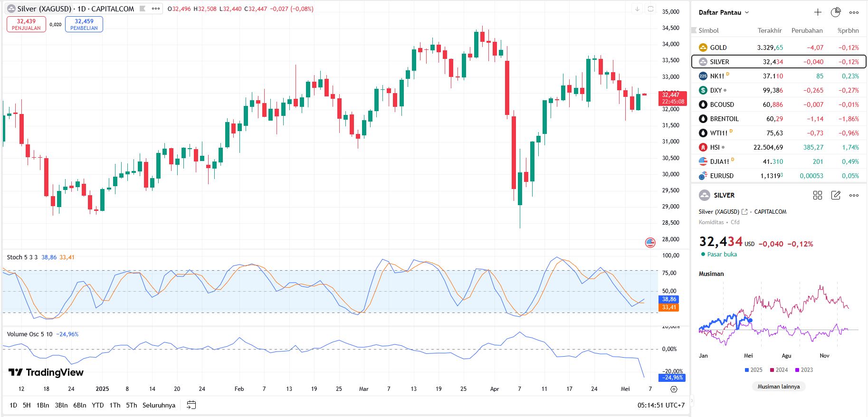Viewport: 868px width, 417px height.
Task: Switch to the YTD time range
Action: pos(97,405)
